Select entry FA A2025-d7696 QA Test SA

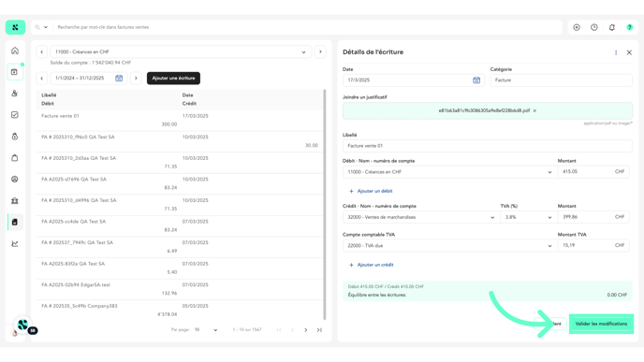180,183
